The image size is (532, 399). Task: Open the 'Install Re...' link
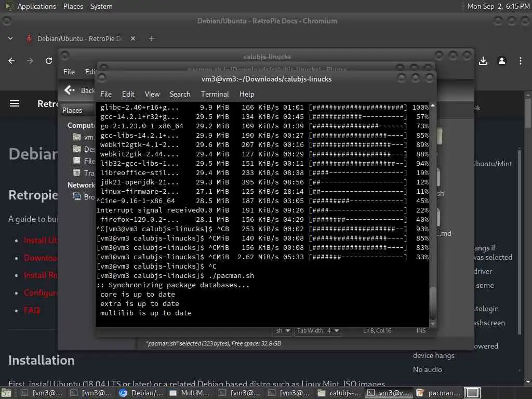41,275
